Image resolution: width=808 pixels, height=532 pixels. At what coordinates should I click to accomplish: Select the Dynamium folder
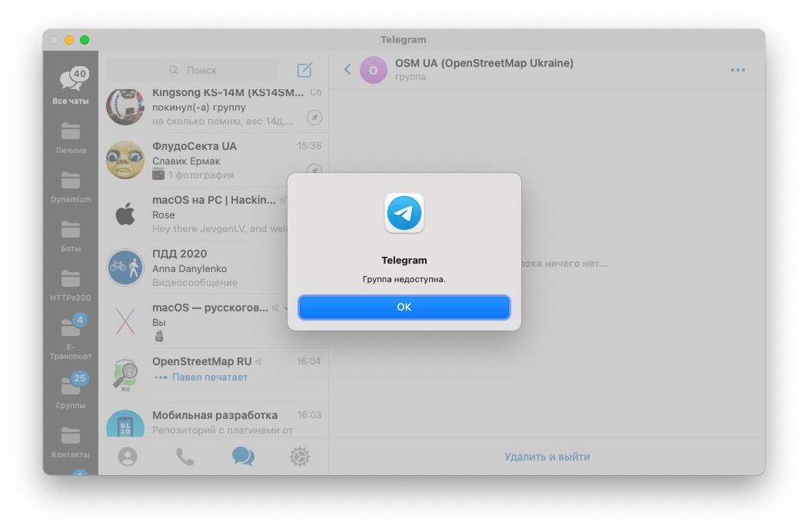click(71, 188)
